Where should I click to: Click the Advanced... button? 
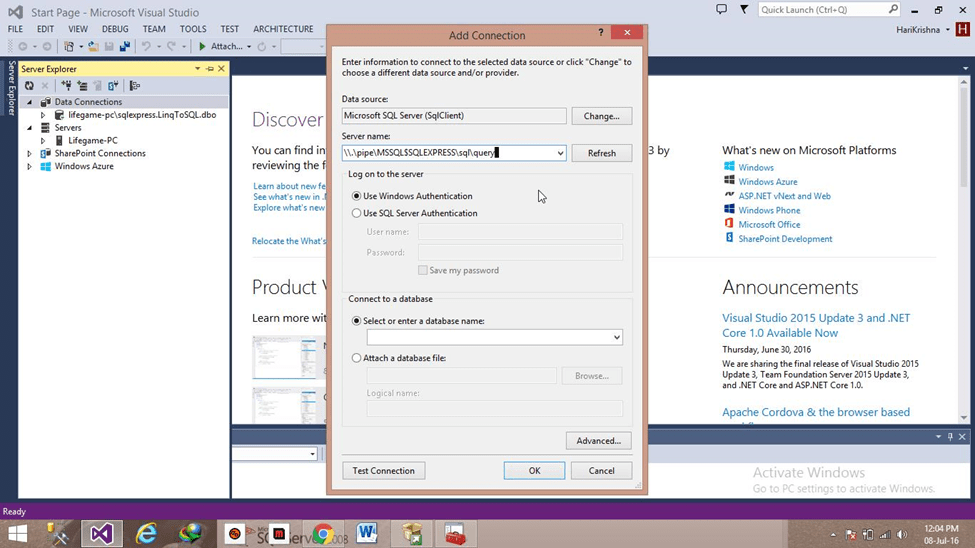598,440
